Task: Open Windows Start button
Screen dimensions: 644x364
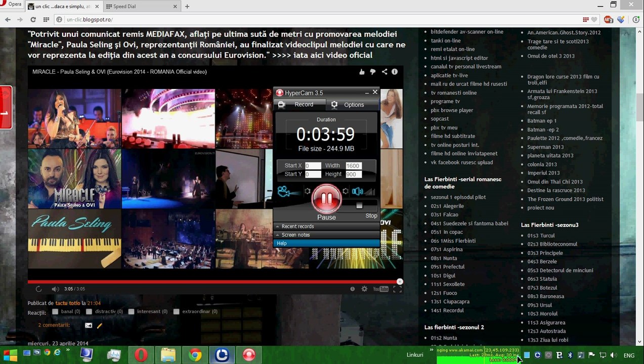Action: (x=10, y=355)
